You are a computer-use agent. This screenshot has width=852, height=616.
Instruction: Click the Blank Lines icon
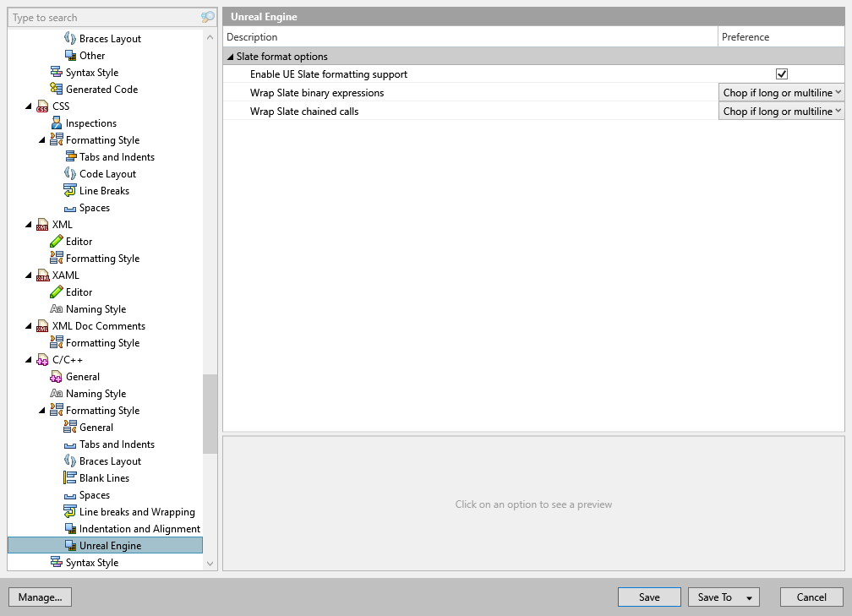point(70,478)
